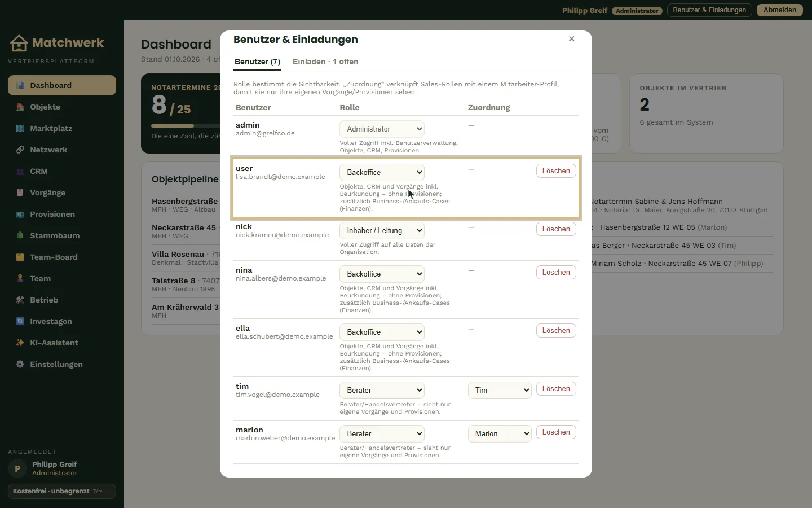Click the Kostenfrei · unbegrenzt plan badge
The width and height of the screenshot is (812, 508).
62,491
